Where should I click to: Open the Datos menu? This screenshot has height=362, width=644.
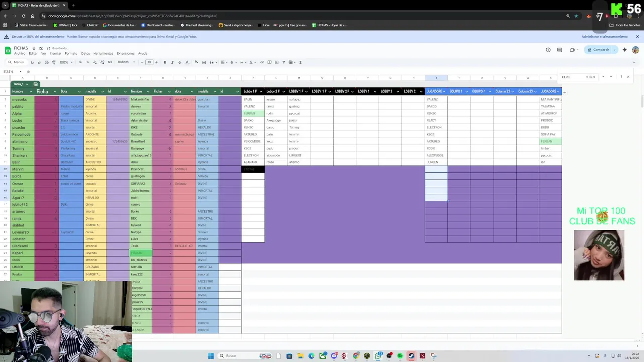coord(85,53)
